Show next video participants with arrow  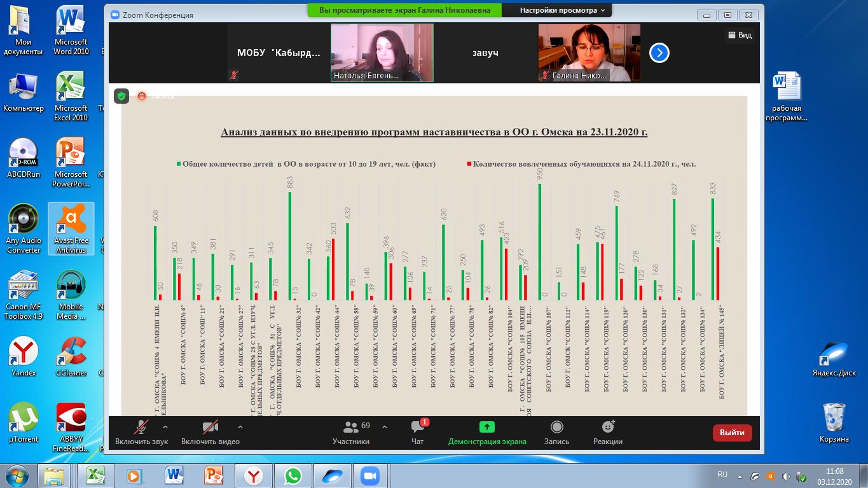click(x=659, y=53)
